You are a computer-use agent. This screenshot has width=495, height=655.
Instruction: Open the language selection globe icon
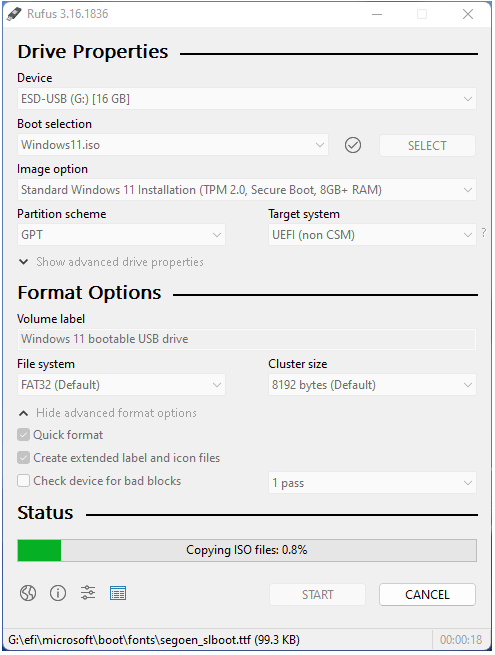pos(28,593)
